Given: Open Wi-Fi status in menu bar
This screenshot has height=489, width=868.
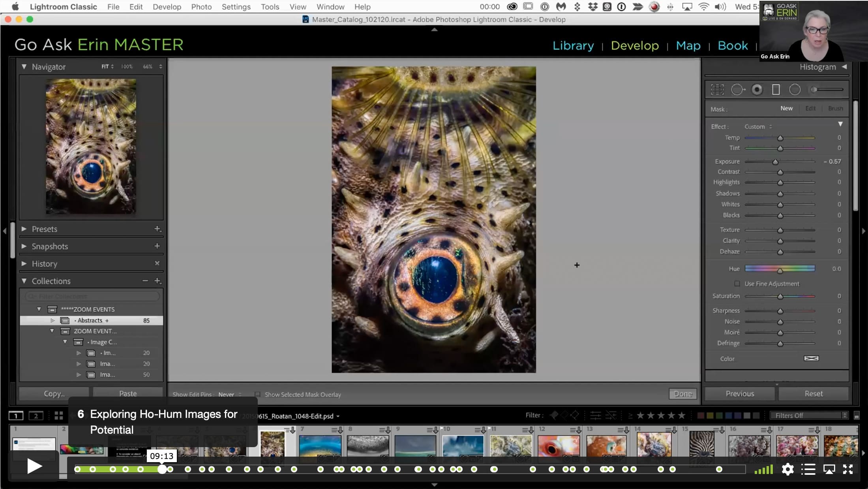Looking at the screenshot, I should pos(703,7).
